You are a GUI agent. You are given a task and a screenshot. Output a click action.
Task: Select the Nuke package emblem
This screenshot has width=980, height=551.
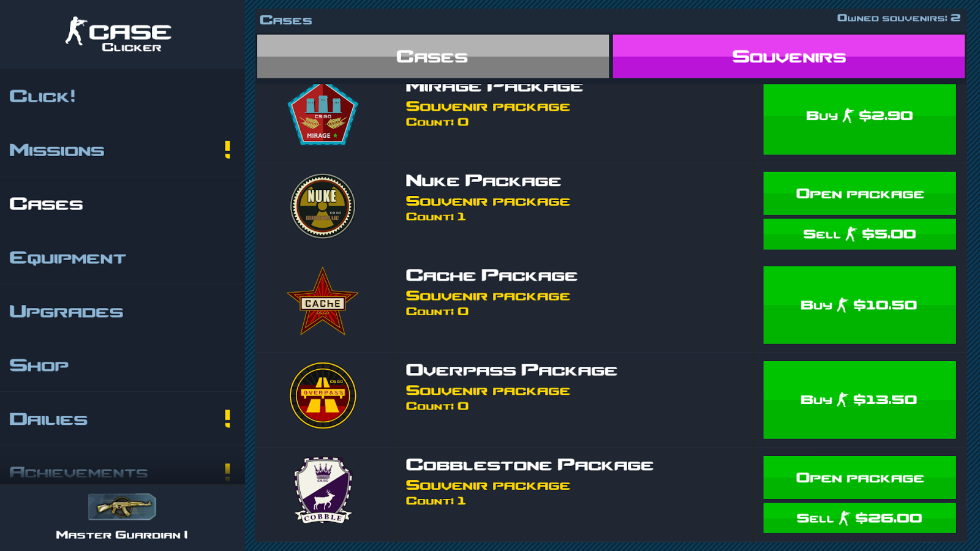tap(323, 206)
